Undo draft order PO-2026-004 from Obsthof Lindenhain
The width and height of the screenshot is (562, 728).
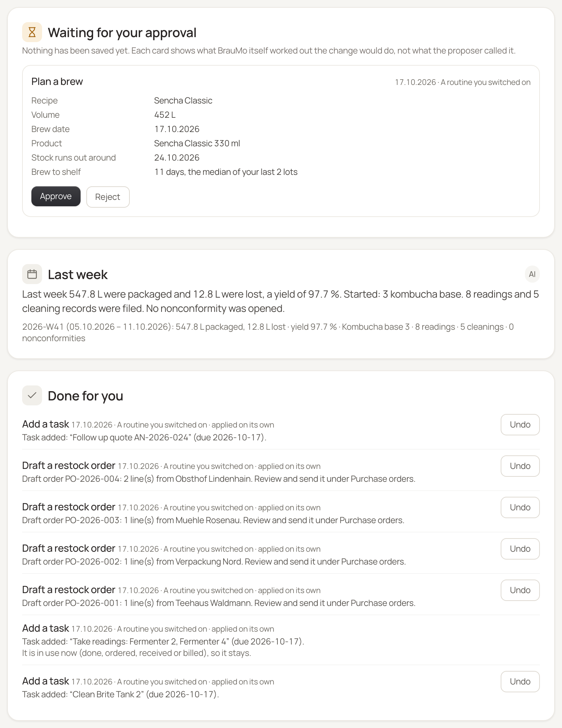coord(520,466)
